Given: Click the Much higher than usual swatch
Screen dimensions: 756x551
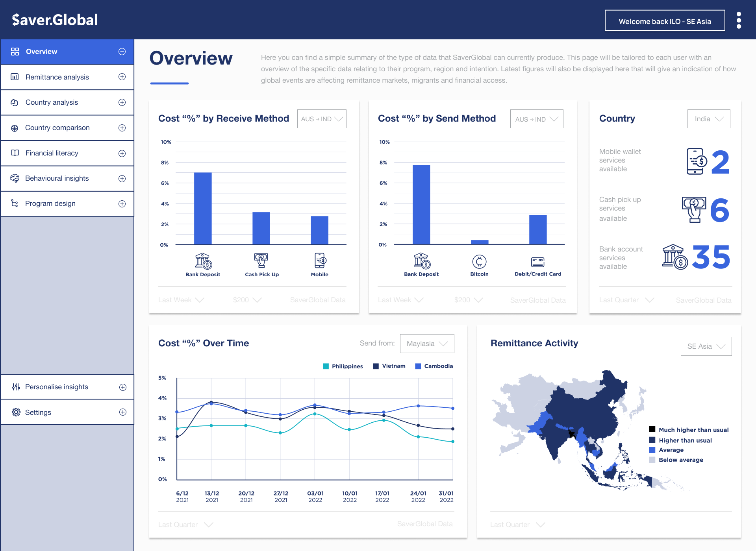Looking at the screenshot, I should 652,429.
